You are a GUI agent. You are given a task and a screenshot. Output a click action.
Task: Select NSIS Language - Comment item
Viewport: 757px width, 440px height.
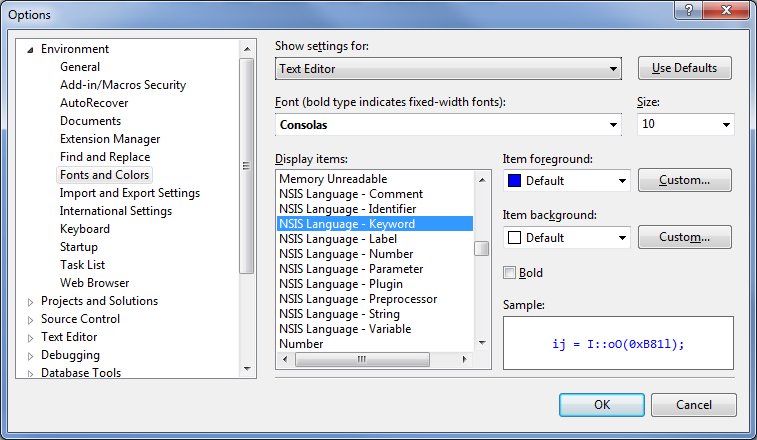coord(375,194)
